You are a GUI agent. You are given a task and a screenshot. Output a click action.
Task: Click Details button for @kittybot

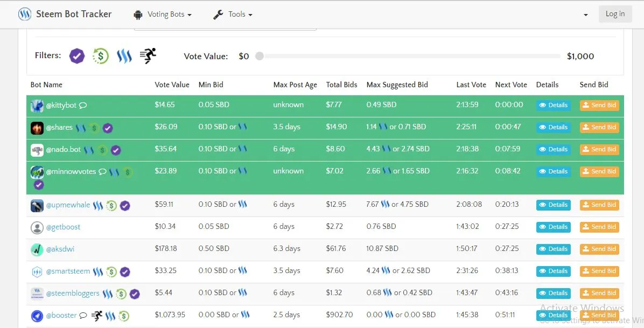553,105
